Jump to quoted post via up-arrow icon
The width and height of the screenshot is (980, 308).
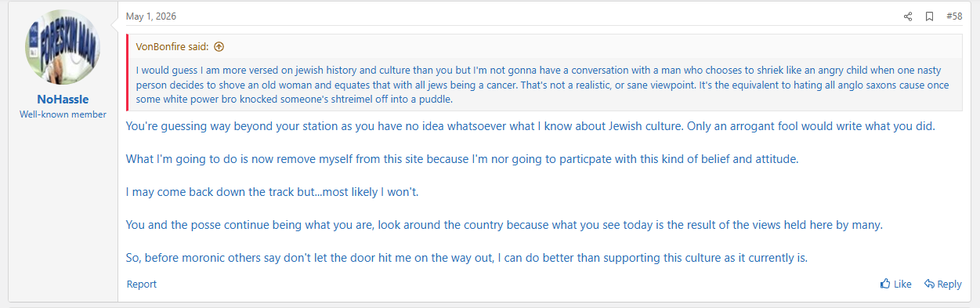[x=219, y=46]
